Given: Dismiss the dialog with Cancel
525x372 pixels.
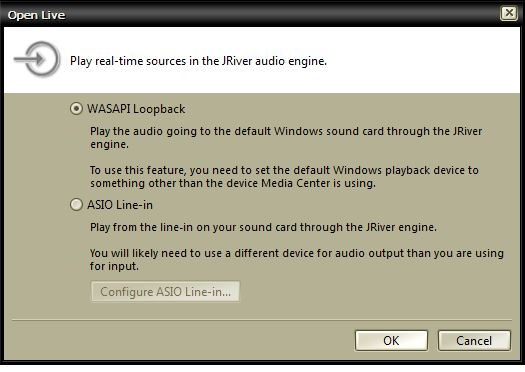Looking at the screenshot, I should [x=474, y=341].
